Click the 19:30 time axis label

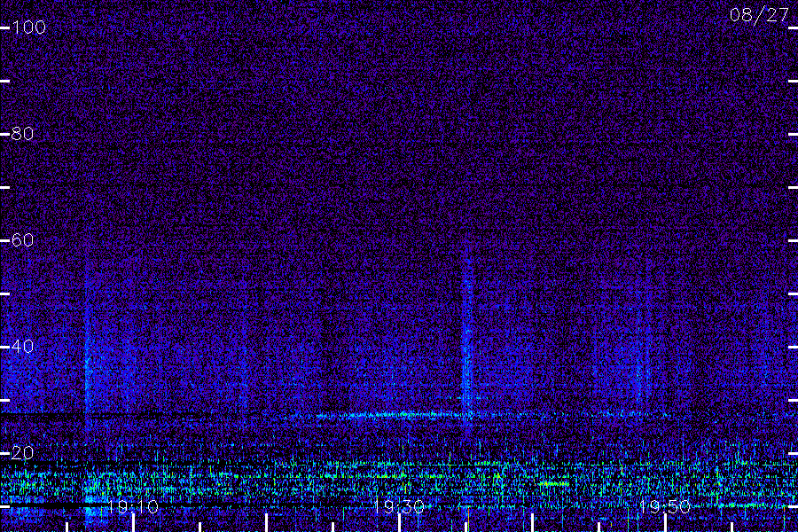click(x=399, y=506)
